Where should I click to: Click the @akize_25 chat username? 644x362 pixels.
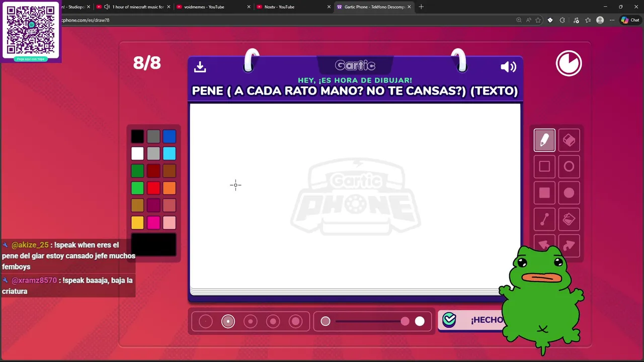[x=30, y=245]
